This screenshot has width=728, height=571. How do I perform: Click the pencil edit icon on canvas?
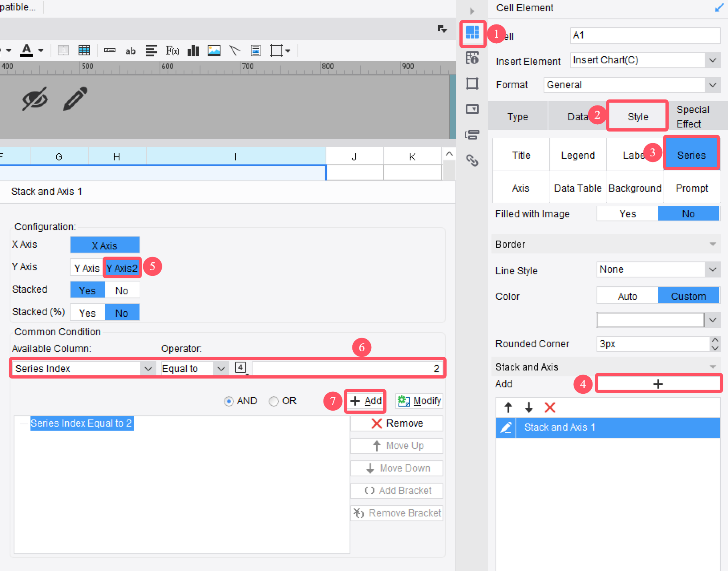coord(75,98)
